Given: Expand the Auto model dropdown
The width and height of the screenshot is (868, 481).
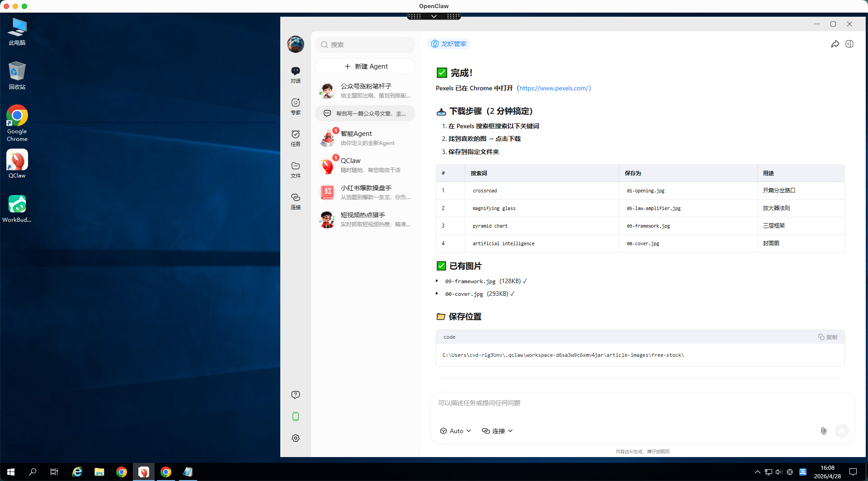Looking at the screenshot, I should click(456, 431).
